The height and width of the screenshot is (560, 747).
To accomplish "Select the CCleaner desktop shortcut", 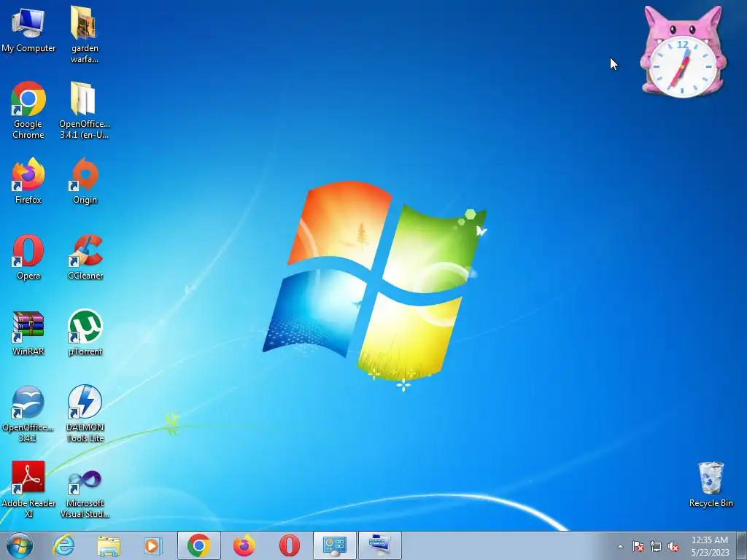I will [85, 257].
